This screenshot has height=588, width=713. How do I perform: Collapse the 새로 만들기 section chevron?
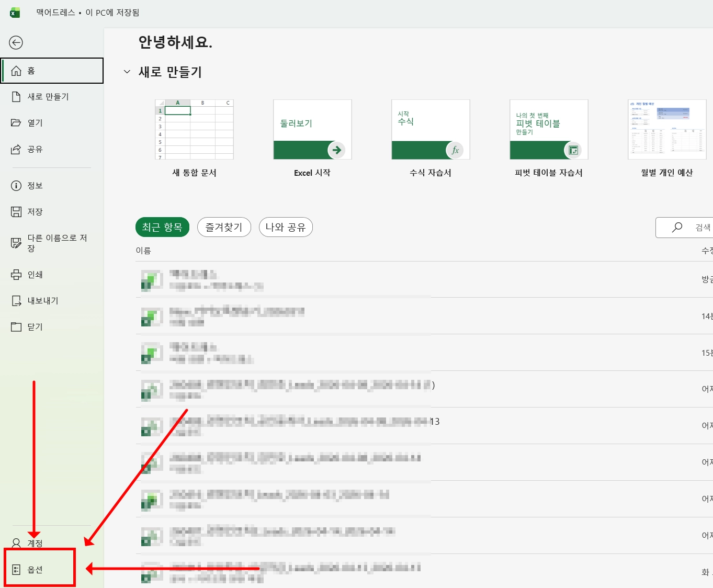point(127,72)
